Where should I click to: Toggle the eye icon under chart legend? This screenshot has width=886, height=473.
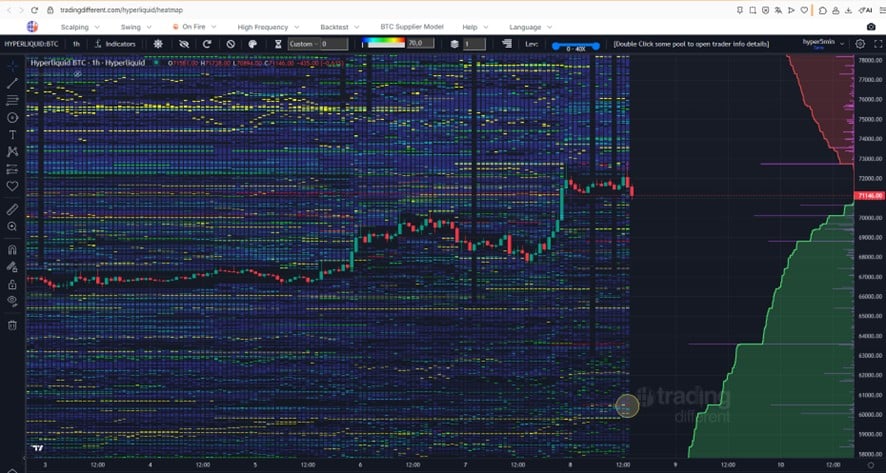click(x=77, y=74)
